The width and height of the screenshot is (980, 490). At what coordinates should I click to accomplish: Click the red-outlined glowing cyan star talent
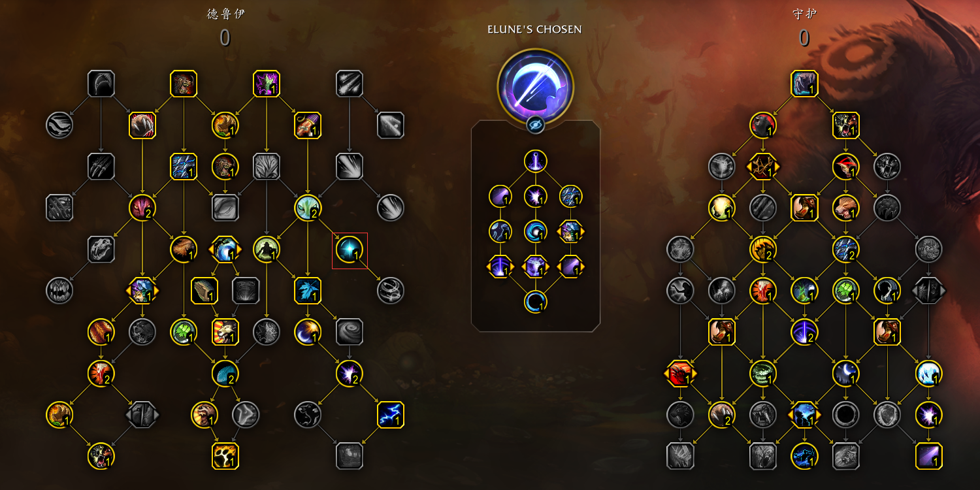click(x=349, y=250)
